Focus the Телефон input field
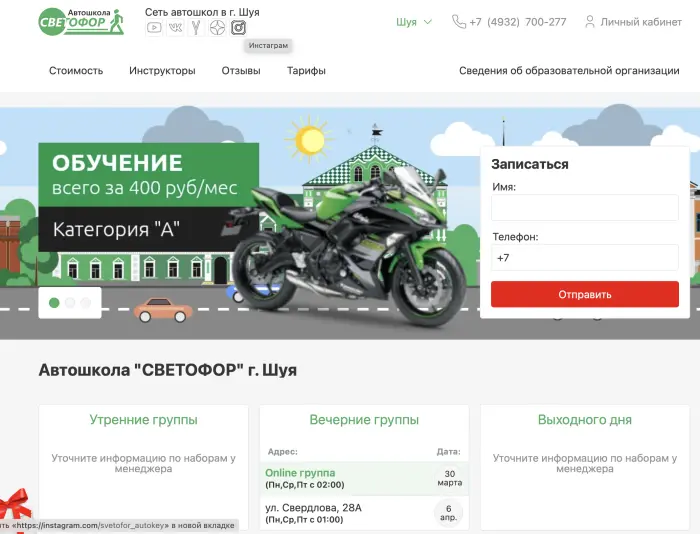This screenshot has height=534, width=700. click(585, 257)
